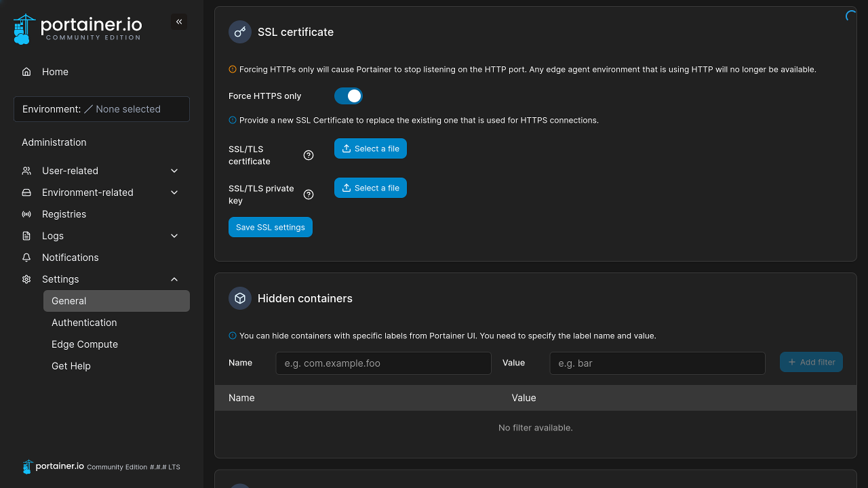Screen dimensions: 868x488
Task: Click Add filter for hidden containers
Action: (811, 362)
